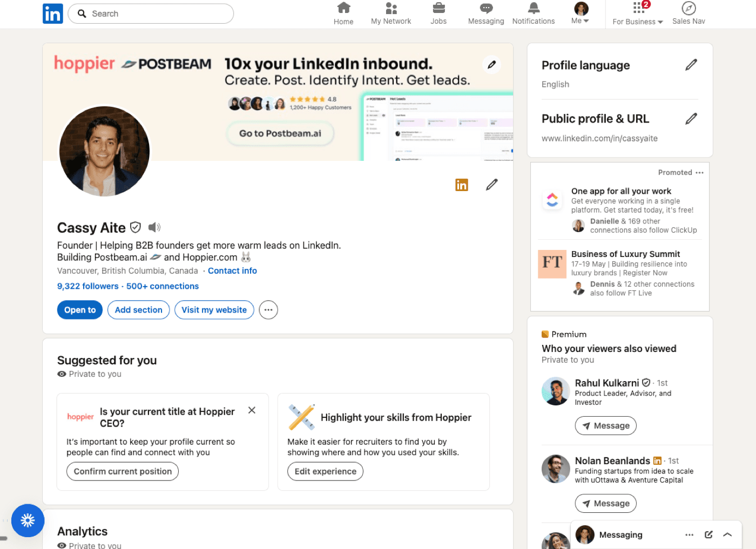Viewport: 756px width, 549px height.
Task: Click Add section button
Action: [138, 310]
